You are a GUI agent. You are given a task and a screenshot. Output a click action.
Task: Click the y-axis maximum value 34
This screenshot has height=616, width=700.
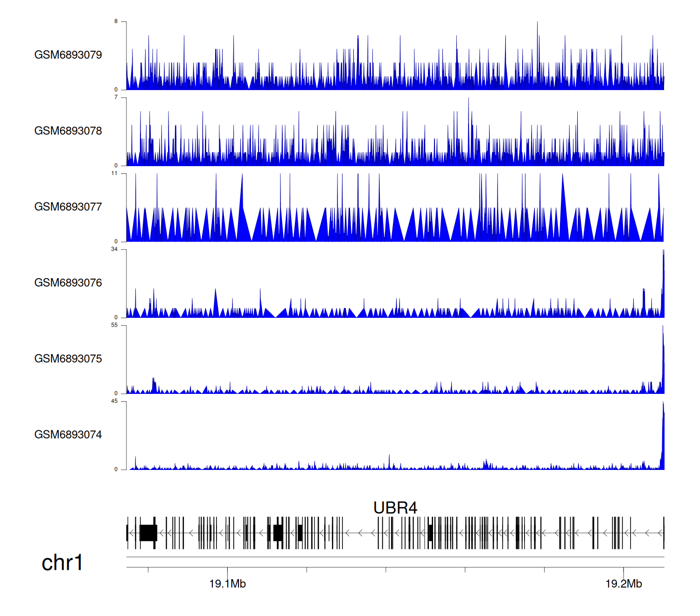point(114,249)
